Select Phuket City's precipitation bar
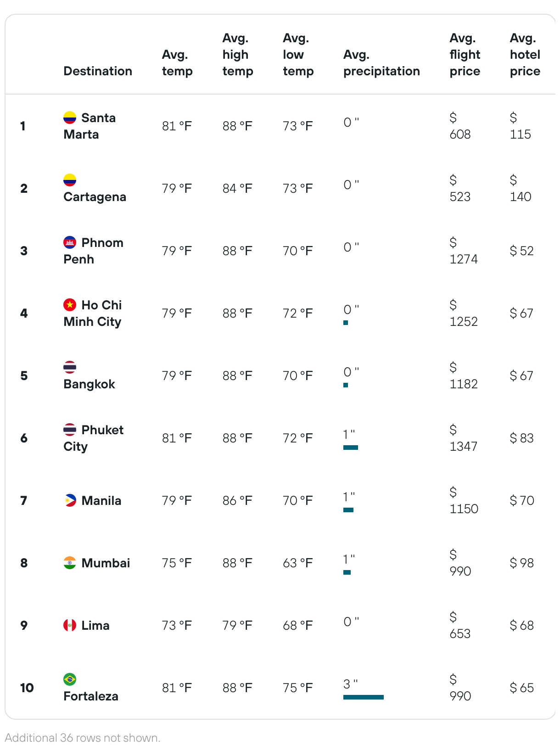The image size is (560, 750). pyautogui.click(x=351, y=448)
